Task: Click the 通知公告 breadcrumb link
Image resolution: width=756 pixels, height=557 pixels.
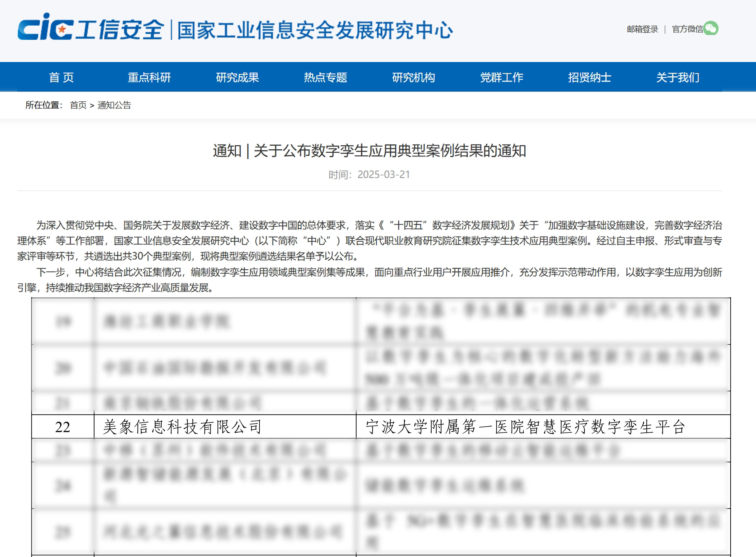Action: tap(114, 105)
